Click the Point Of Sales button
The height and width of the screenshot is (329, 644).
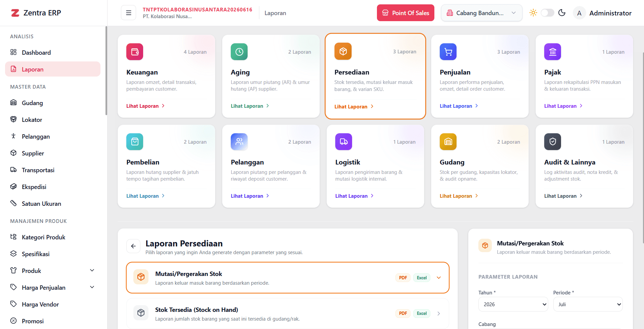[405, 13]
